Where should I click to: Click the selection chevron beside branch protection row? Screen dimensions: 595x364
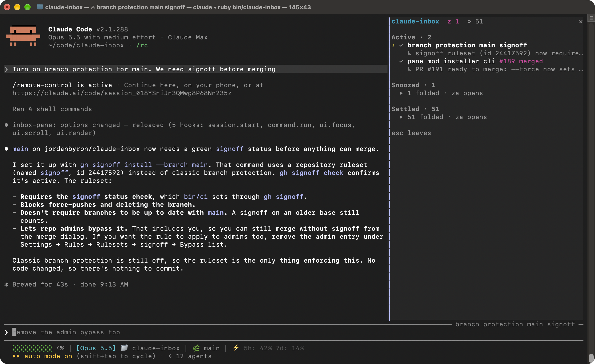click(393, 45)
